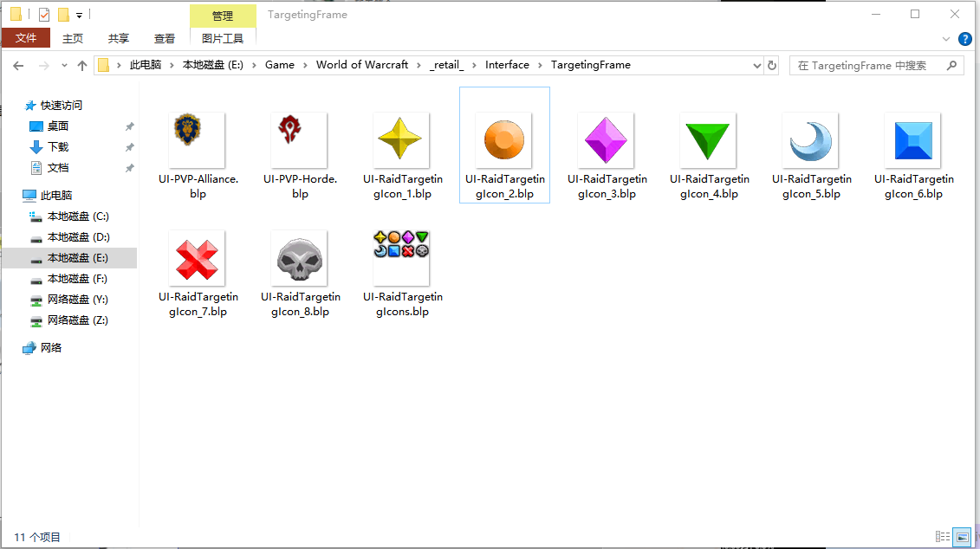Click the folder icon in address bar
The width and height of the screenshot is (980, 549).
(x=104, y=65)
